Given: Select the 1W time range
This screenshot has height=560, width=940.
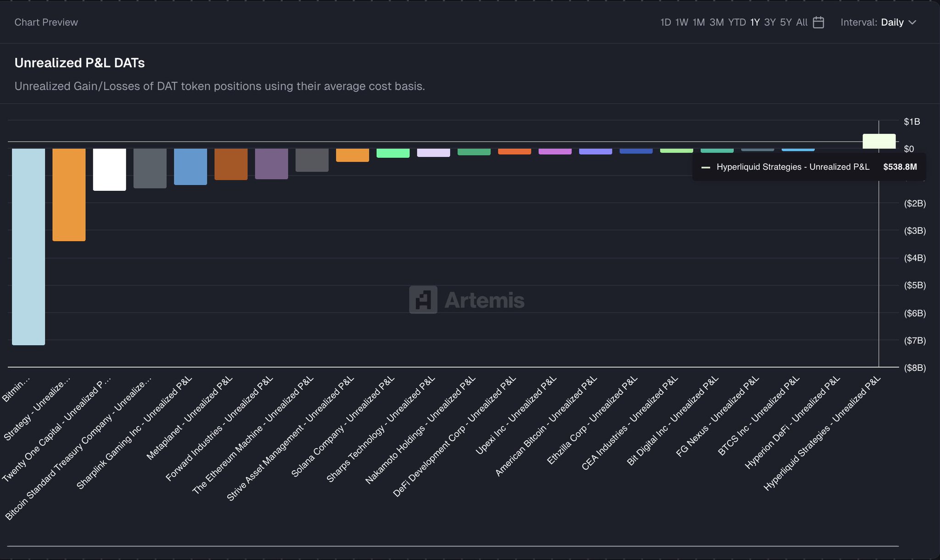Looking at the screenshot, I should [x=682, y=22].
